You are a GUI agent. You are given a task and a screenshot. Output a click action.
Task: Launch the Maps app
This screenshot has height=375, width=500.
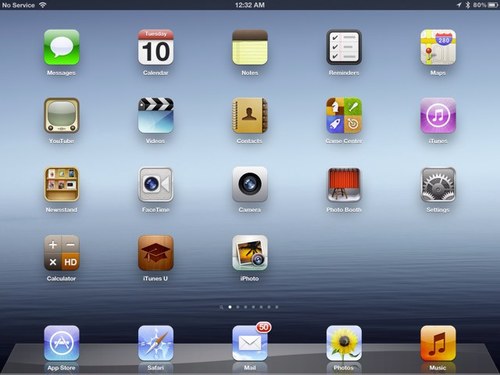[x=438, y=47]
